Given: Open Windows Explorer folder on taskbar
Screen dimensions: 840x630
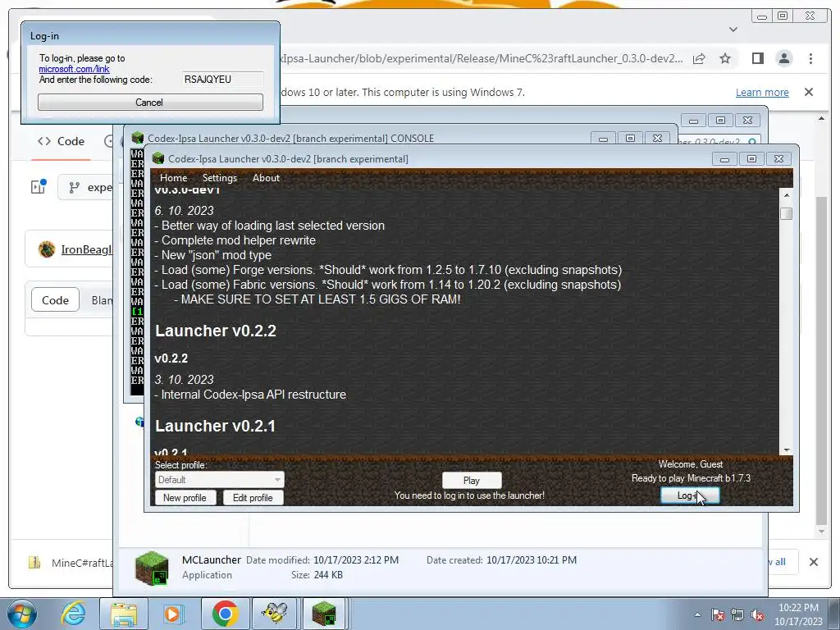Looking at the screenshot, I should click(124, 614).
